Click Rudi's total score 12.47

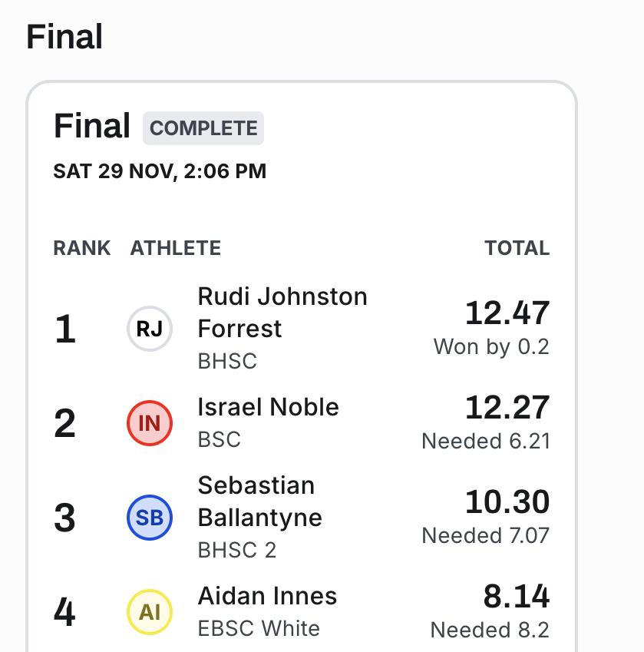pyautogui.click(x=507, y=313)
